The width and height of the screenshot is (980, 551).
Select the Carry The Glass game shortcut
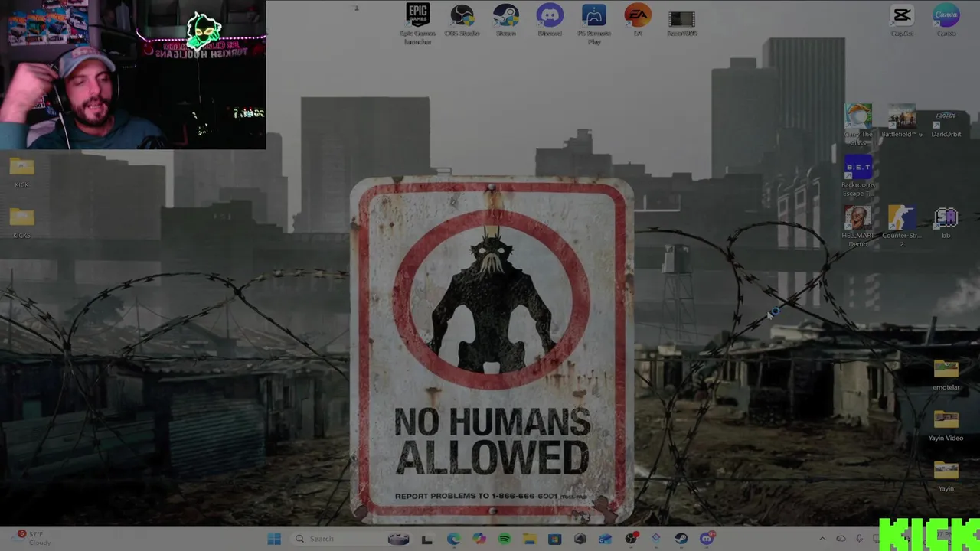(x=858, y=125)
